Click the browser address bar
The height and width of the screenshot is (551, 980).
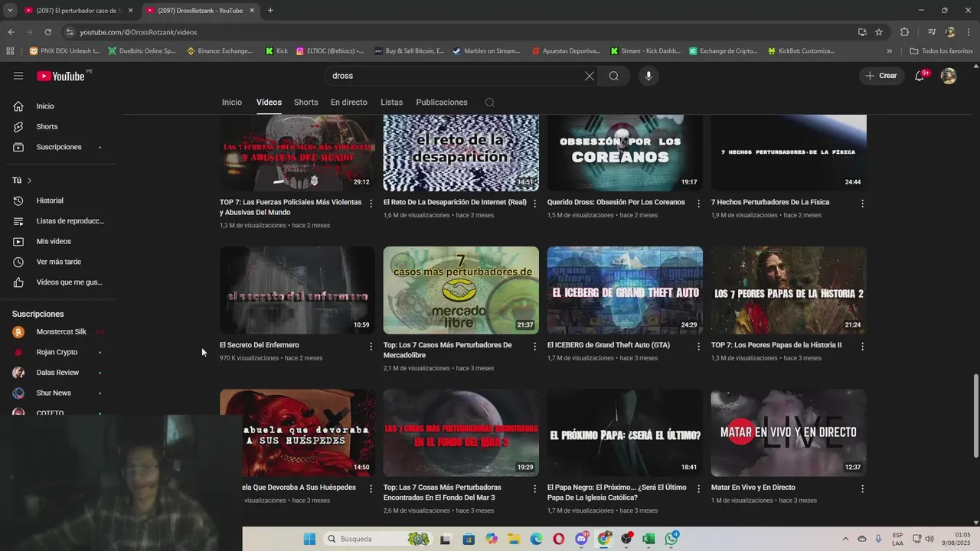pyautogui.click(x=459, y=32)
